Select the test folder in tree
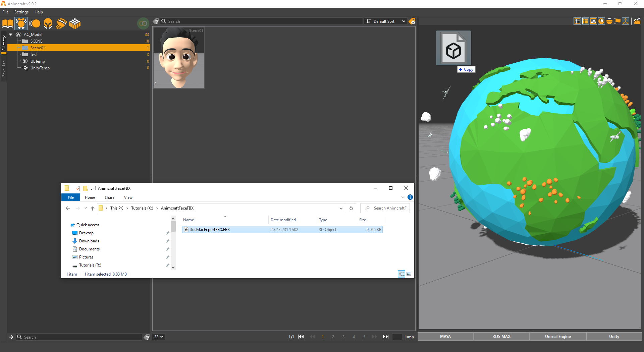 34,55
